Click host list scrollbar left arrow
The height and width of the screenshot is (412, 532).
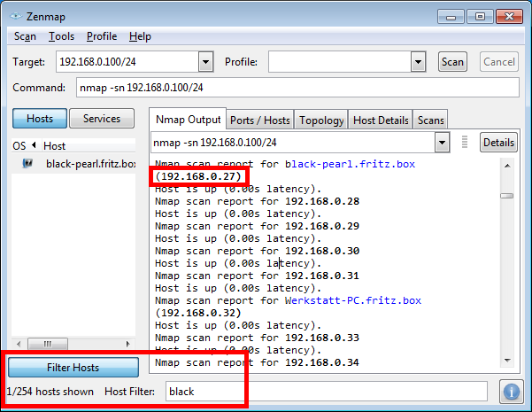point(19,344)
